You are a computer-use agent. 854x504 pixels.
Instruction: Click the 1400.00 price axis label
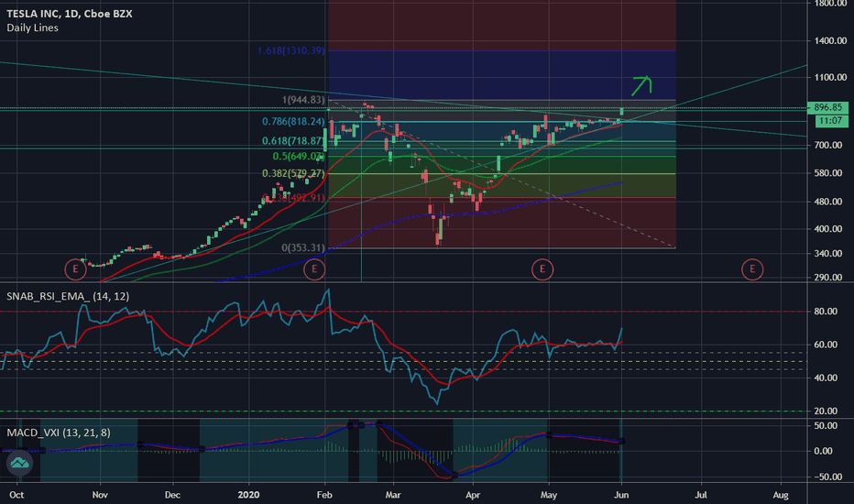tap(830, 41)
